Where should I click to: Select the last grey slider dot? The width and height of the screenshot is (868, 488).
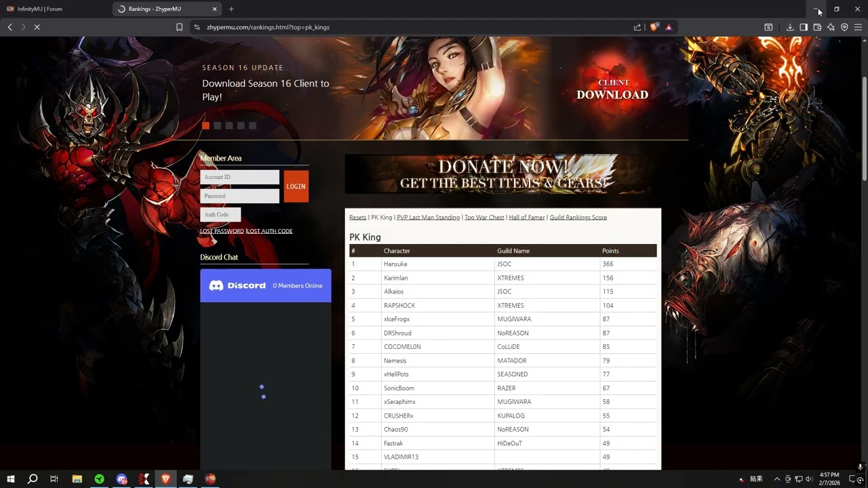(252, 125)
